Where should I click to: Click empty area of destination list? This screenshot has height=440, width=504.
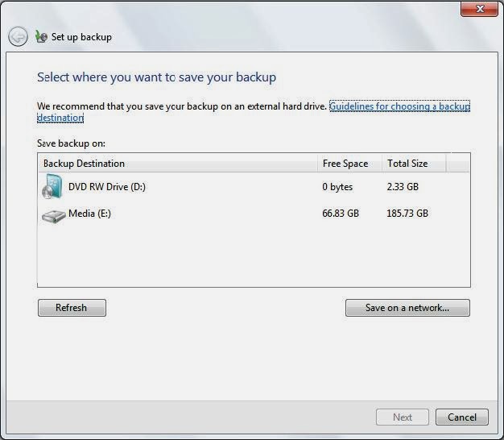(254, 255)
